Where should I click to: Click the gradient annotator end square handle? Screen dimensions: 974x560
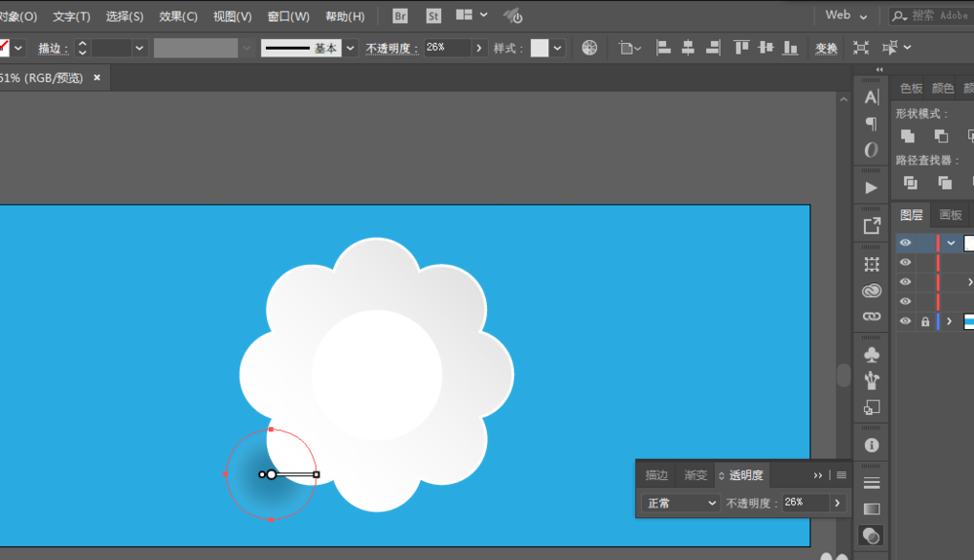tap(317, 475)
